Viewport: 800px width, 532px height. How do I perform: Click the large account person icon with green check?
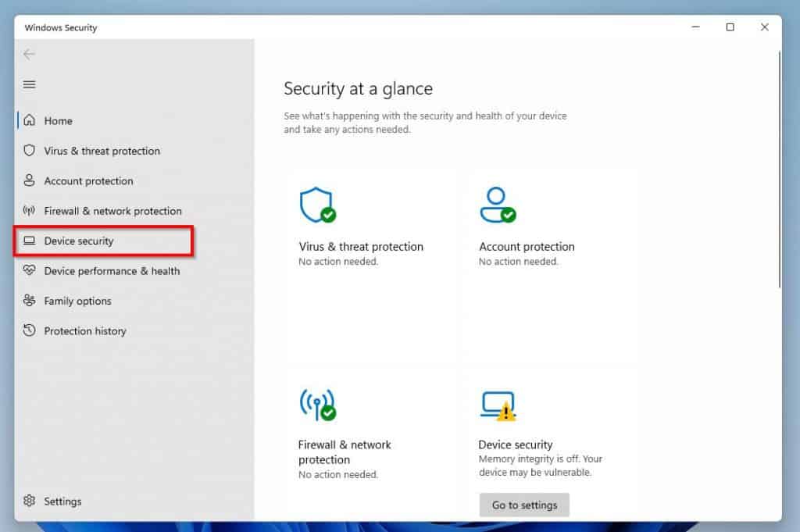tap(498, 205)
